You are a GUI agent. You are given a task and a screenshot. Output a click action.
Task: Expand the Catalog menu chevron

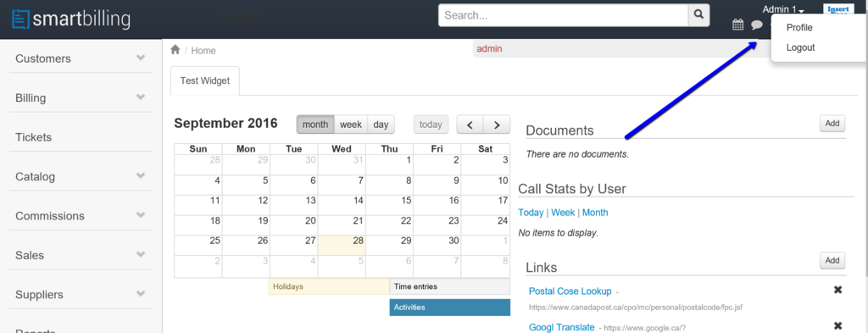141,176
